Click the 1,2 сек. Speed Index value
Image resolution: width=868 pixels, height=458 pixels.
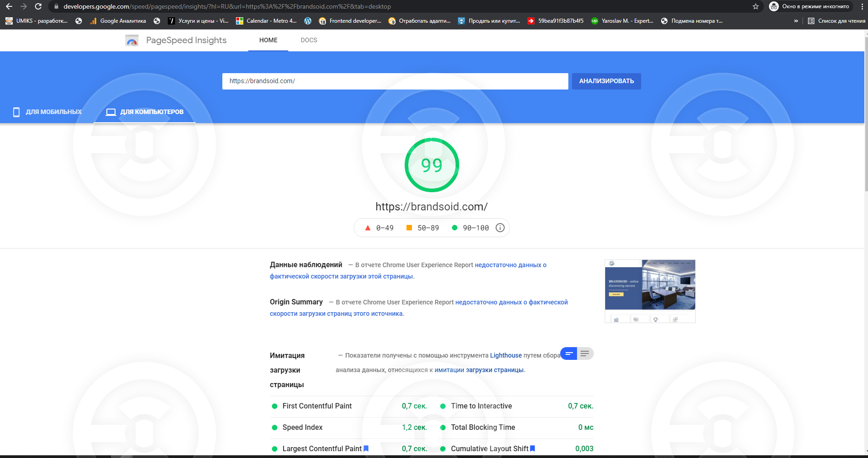415,428
